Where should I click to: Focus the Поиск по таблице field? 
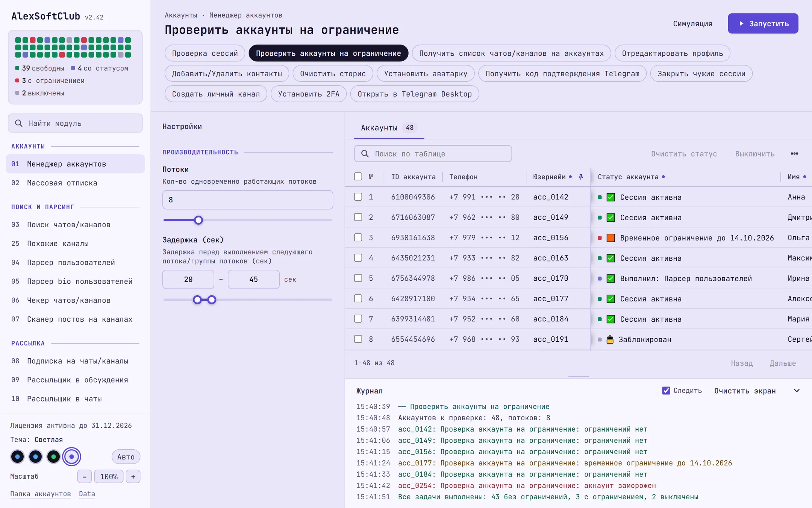pyautogui.click(x=433, y=154)
